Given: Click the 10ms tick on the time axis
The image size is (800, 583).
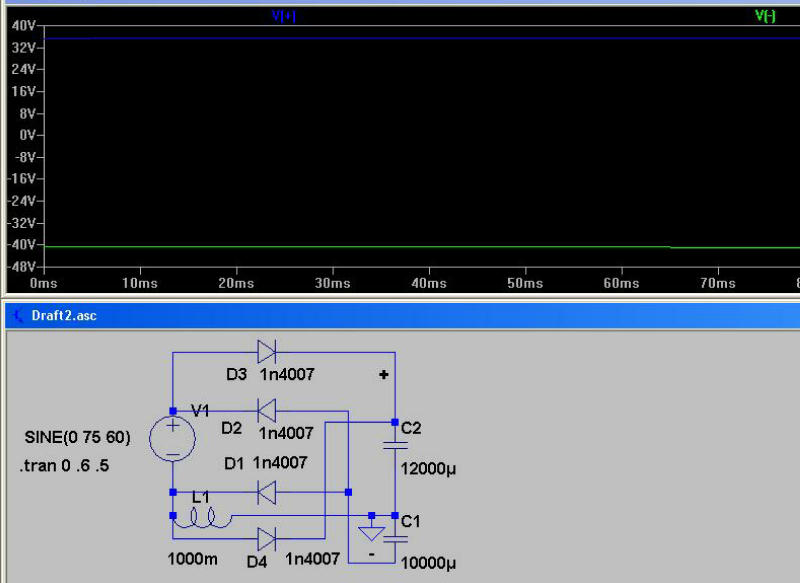Looking at the screenshot, I should (140, 284).
